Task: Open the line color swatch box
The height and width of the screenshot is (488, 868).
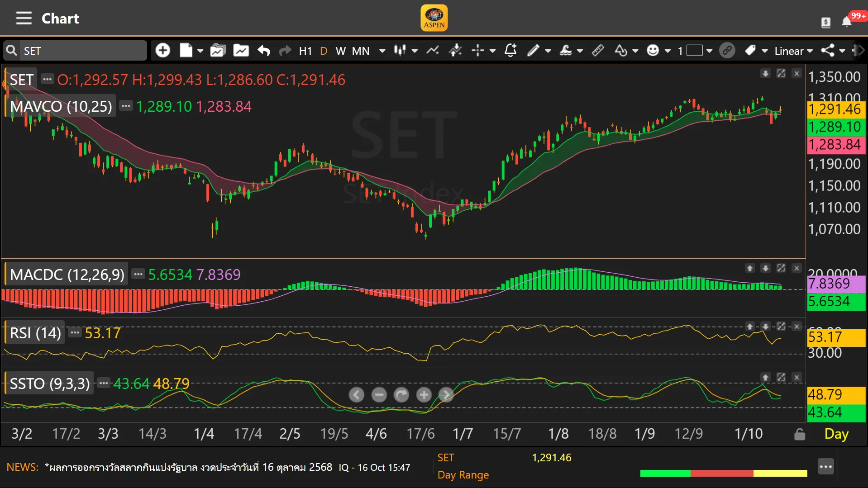Action: [x=694, y=50]
